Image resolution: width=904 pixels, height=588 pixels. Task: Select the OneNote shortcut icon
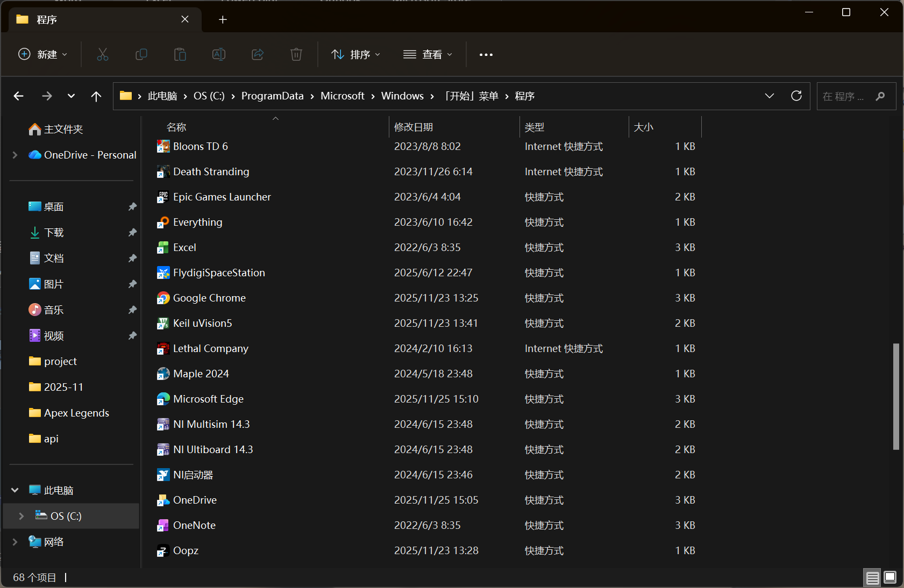(x=163, y=526)
